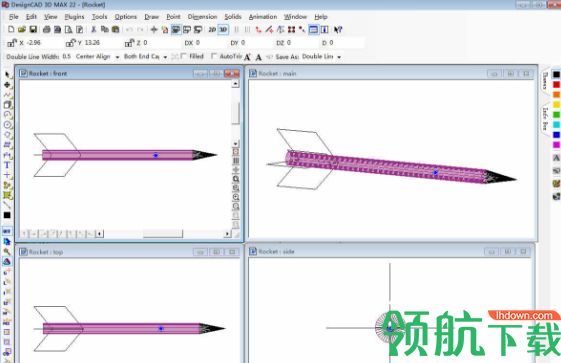Viewport: 561px width, 363px height.
Task: Click the Double Line Width value field
Action: [x=67, y=57]
